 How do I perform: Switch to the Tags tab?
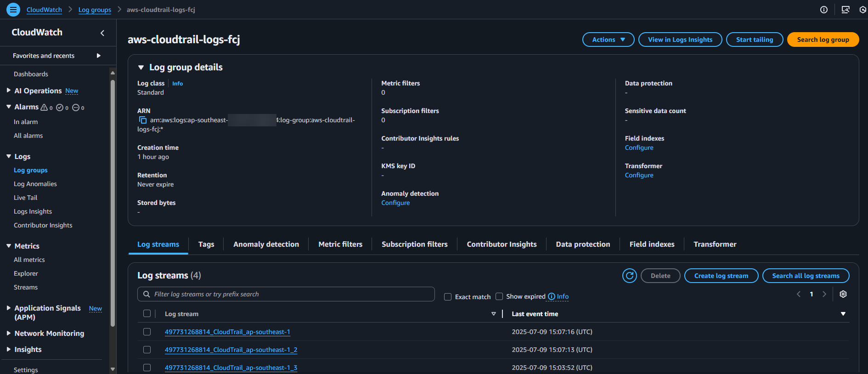click(x=206, y=244)
